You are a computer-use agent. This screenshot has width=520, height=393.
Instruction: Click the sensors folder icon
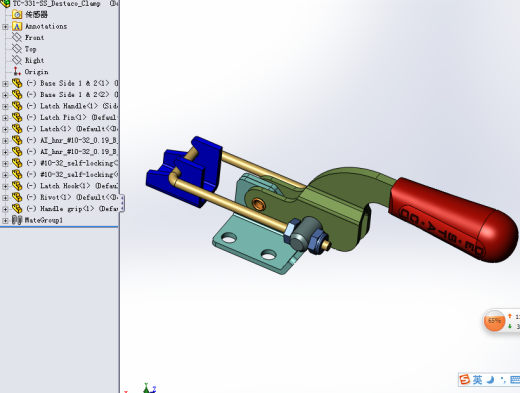click(x=17, y=14)
